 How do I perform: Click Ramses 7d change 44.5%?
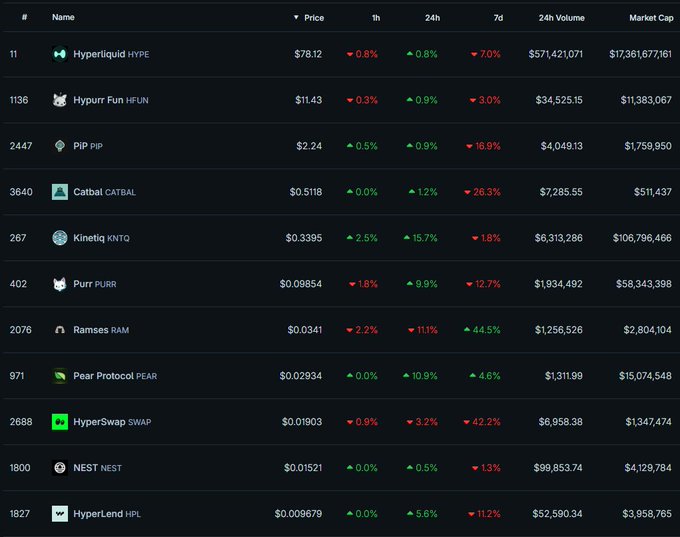point(482,330)
